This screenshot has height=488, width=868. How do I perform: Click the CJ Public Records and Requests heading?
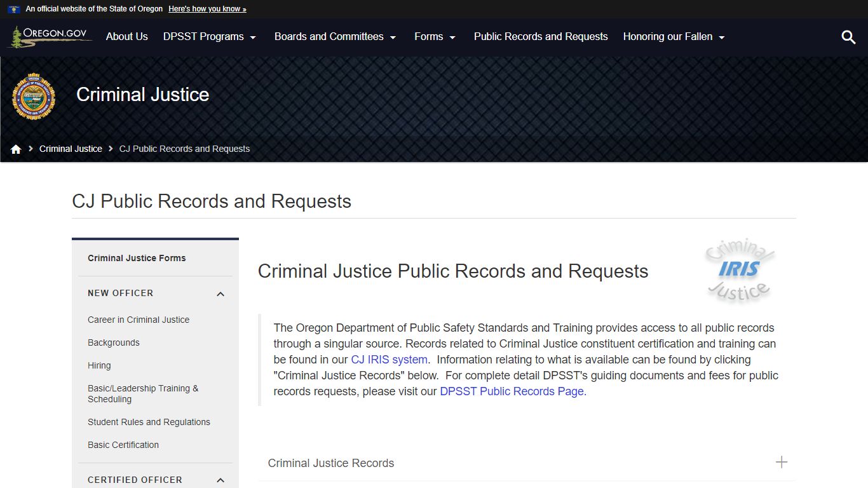212,201
